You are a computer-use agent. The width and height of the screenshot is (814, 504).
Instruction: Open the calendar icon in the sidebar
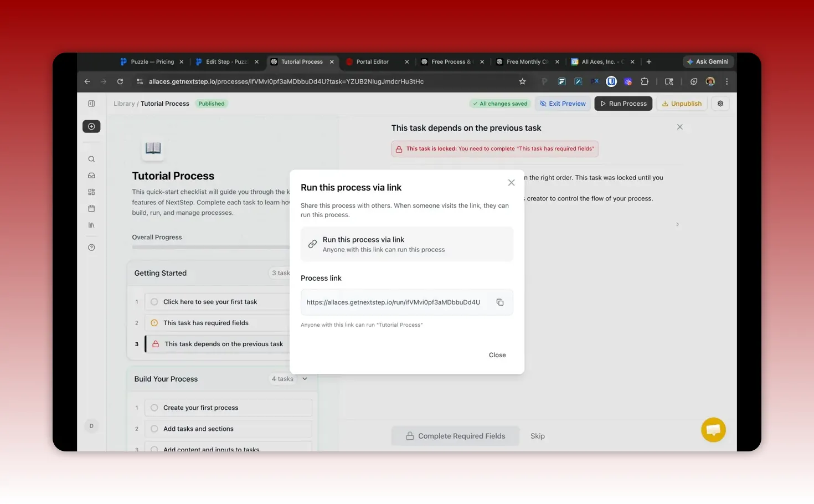[91, 209]
